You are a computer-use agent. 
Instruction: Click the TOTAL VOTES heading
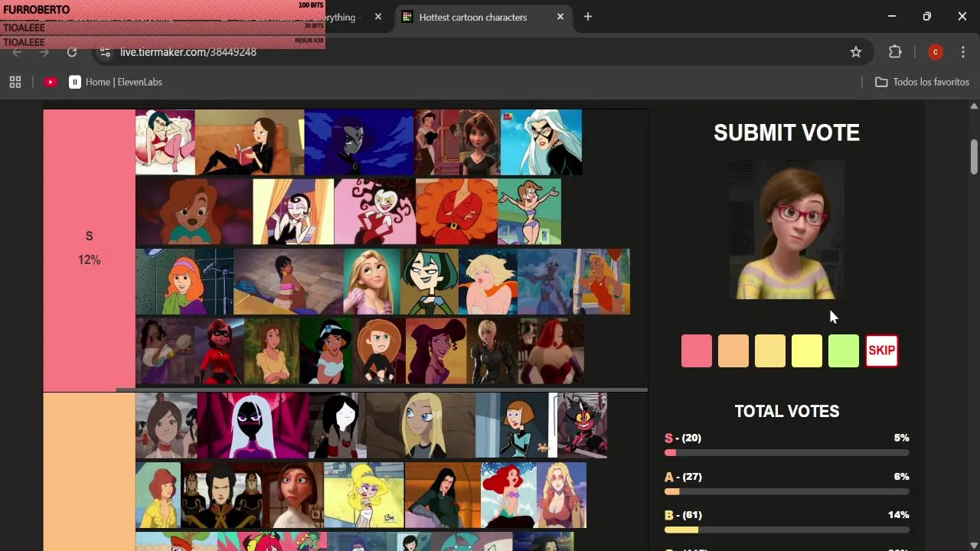[787, 411]
